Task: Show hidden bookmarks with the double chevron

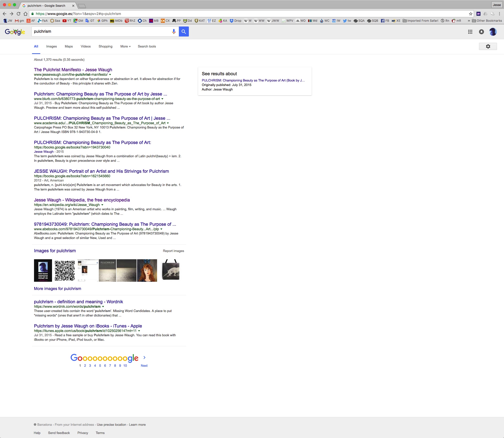Action: (x=469, y=21)
